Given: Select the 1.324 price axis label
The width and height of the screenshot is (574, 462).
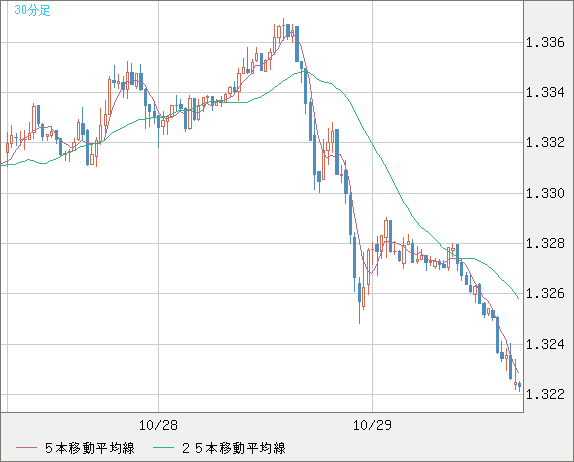Looking at the screenshot, I should point(545,344).
